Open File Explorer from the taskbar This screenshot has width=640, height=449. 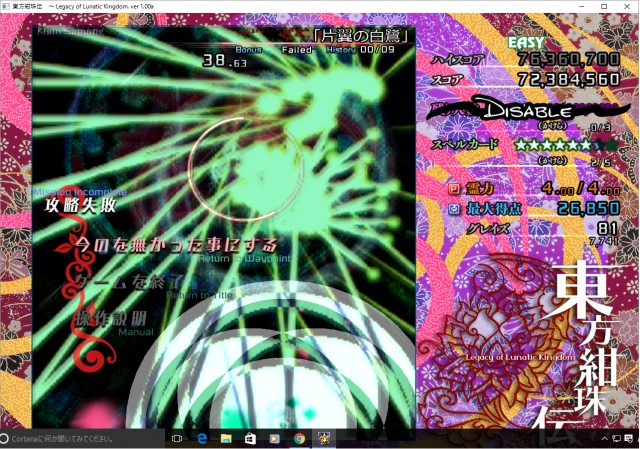coord(226,439)
